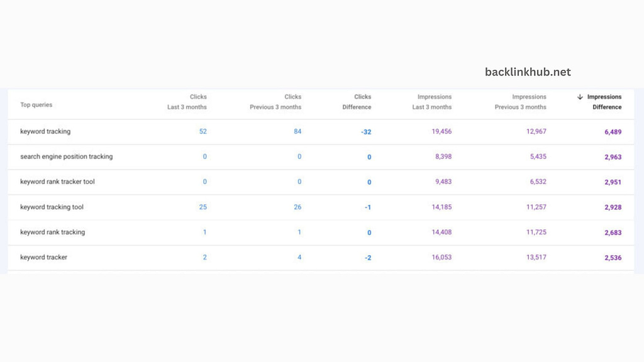Click the descending sort arrow icon

click(x=579, y=97)
